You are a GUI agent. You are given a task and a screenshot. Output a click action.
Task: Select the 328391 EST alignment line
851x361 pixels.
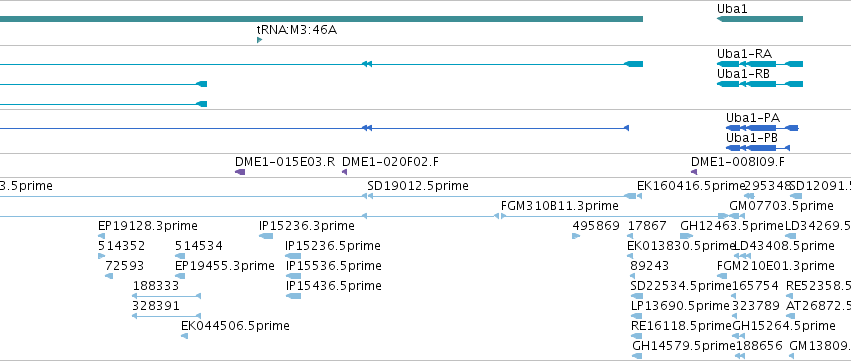(167, 316)
